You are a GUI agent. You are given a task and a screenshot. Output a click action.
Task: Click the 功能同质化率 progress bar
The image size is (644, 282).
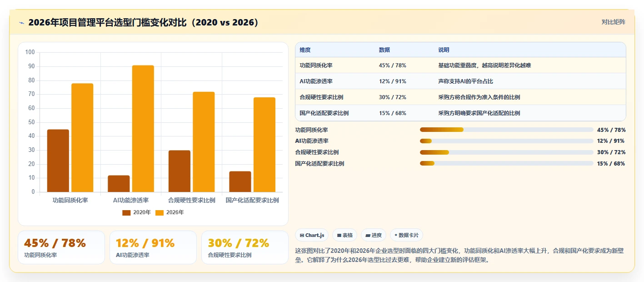pyautogui.click(x=507, y=130)
